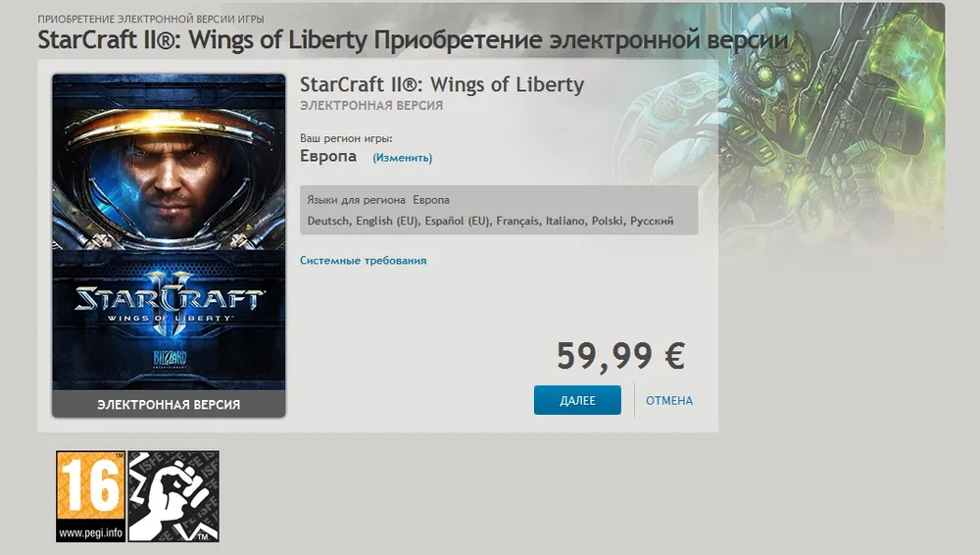Click the ЭЛЕКТРОННАЯ ВЕРСИЯ banner under cover
Screen dimensions: 980x555
(169, 404)
